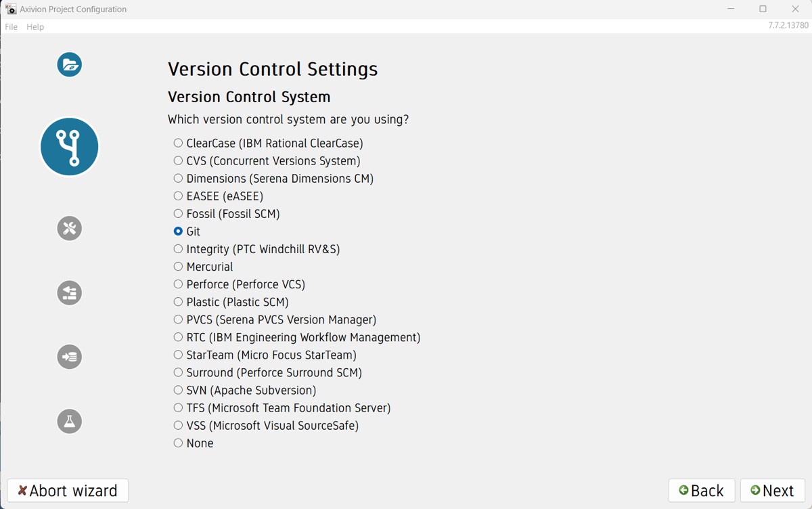Maximize the configuration window
812x509 pixels.
763,9
